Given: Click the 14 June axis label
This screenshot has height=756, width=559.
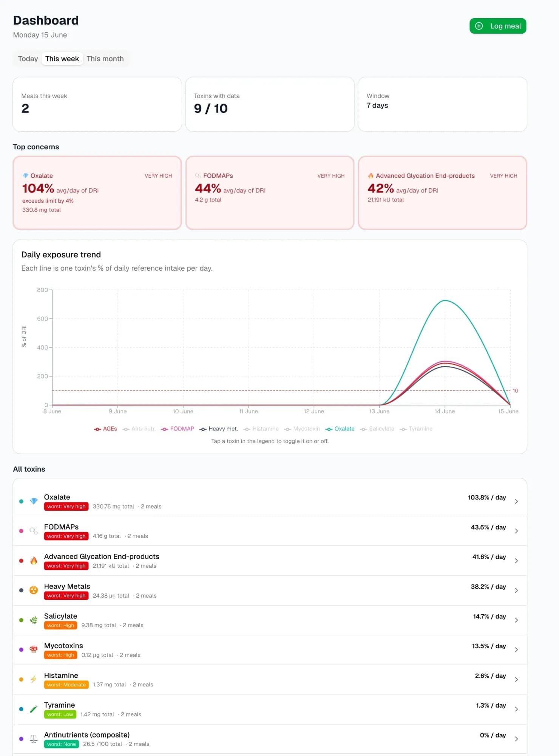Looking at the screenshot, I should [445, 411].
